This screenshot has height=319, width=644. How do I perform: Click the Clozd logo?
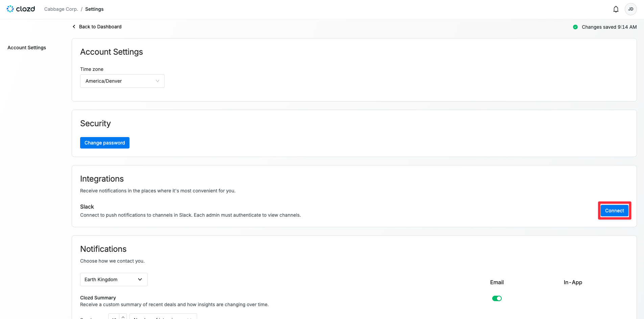coord(21,9)
